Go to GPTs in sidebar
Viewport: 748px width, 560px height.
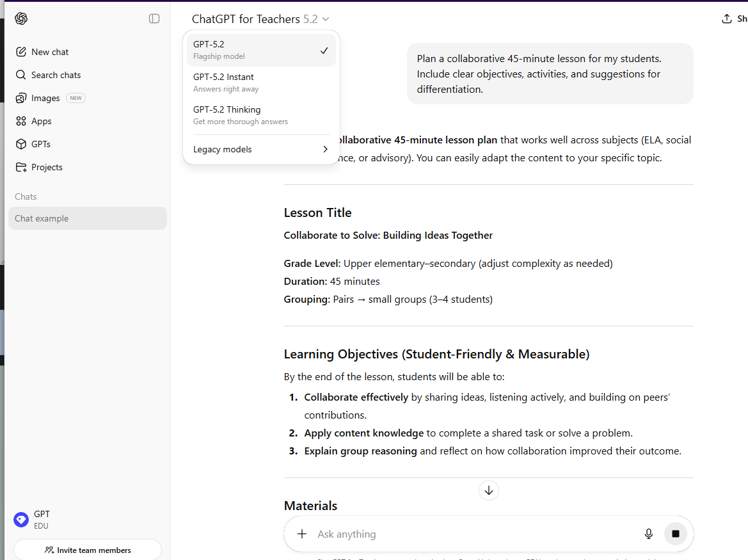pyautogui.click(x=40, y=144)
